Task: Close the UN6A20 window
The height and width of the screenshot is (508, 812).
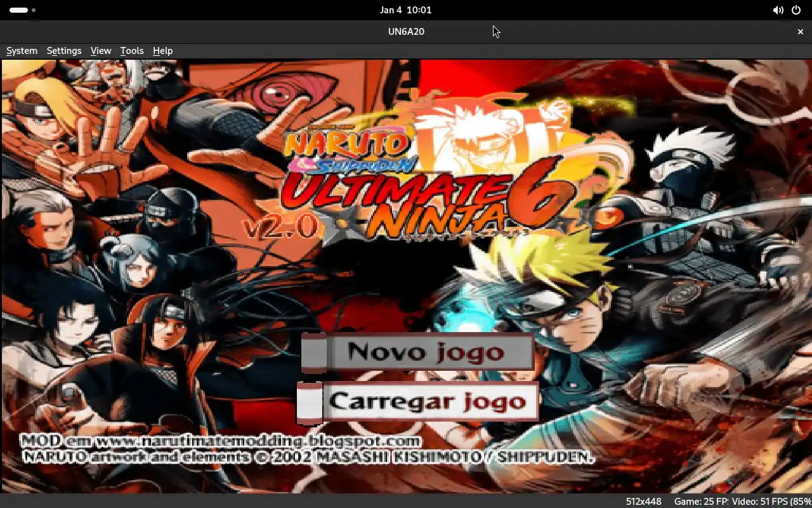Action: pyautogui.click(x=801, y=31)
